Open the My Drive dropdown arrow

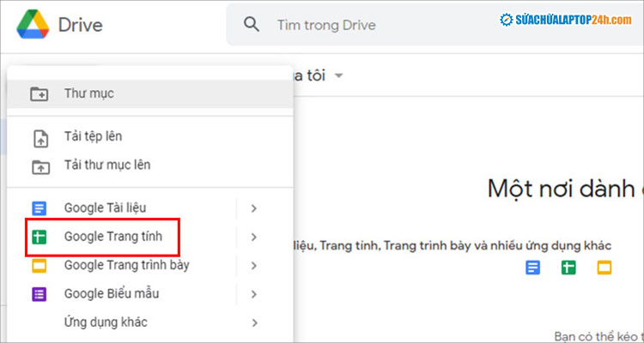click(339, 76)
